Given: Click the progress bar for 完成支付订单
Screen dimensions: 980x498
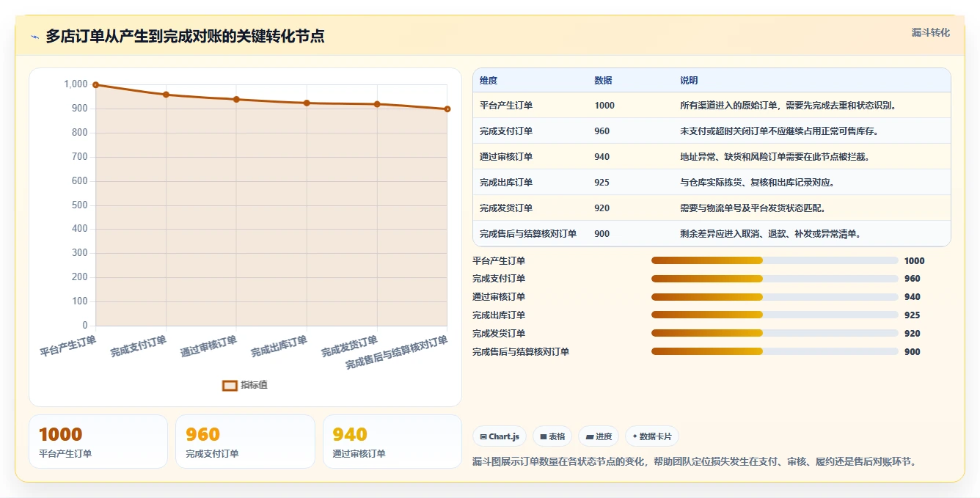Looking at the screenshot, I should [x=775, y=279].
